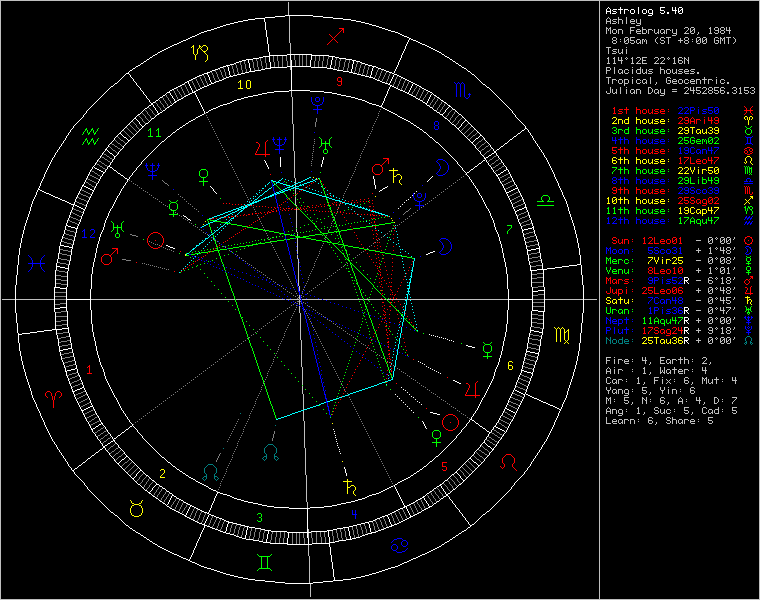Click the Mars glyph beside Saturn in house 8

(380, 166)
